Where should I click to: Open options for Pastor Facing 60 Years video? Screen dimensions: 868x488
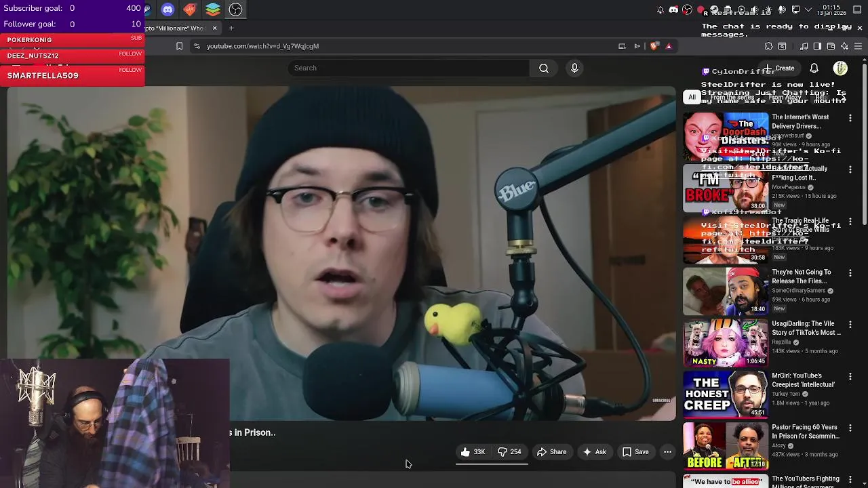850,428
